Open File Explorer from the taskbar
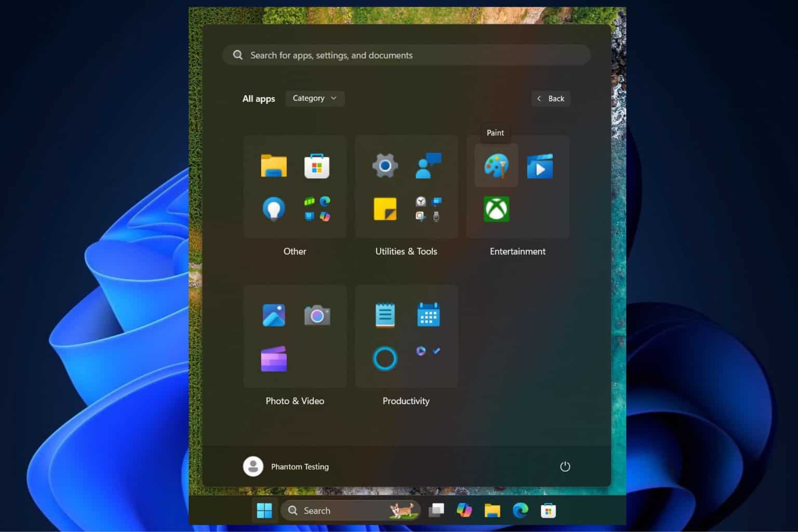Screen dimensions: 798x532 click(x=492, y=511)
